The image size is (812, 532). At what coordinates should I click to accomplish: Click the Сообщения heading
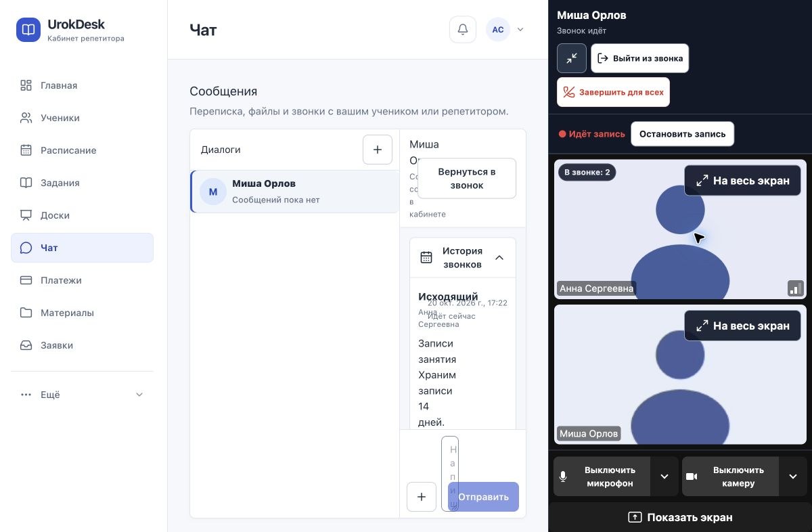(x=223, y=91)
